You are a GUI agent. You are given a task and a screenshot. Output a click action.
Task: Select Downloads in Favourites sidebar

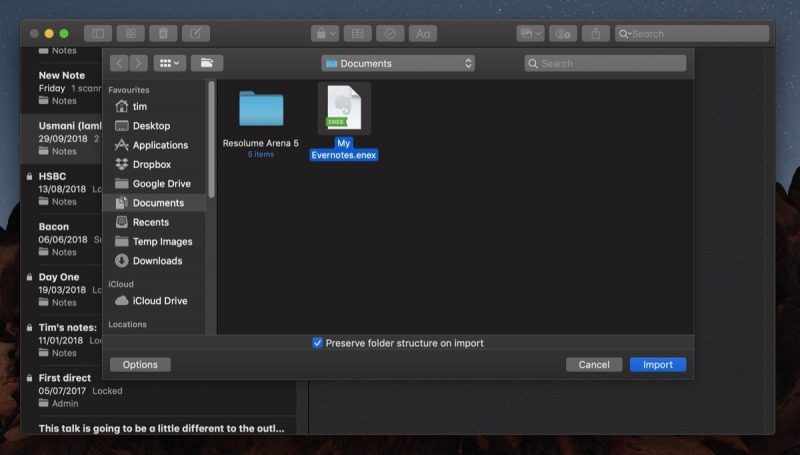155,261
